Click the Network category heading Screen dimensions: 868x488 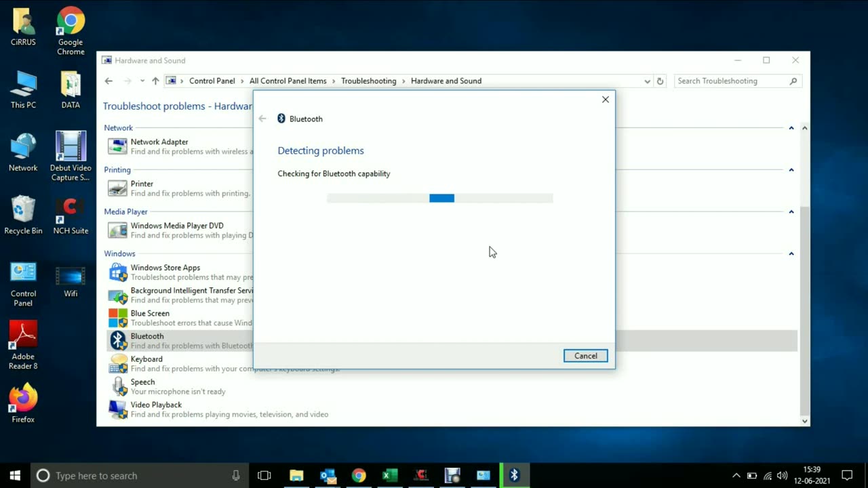[119, 127]
